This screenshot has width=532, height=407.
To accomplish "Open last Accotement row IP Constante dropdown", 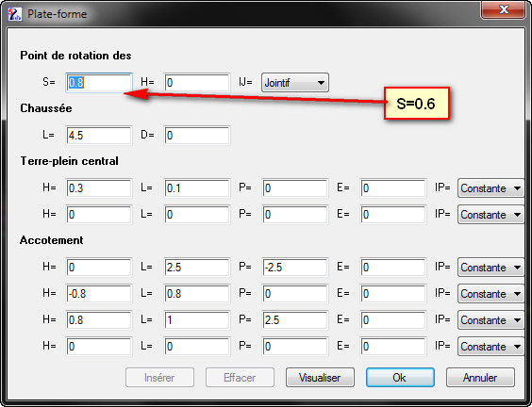I will click(490, 347).
